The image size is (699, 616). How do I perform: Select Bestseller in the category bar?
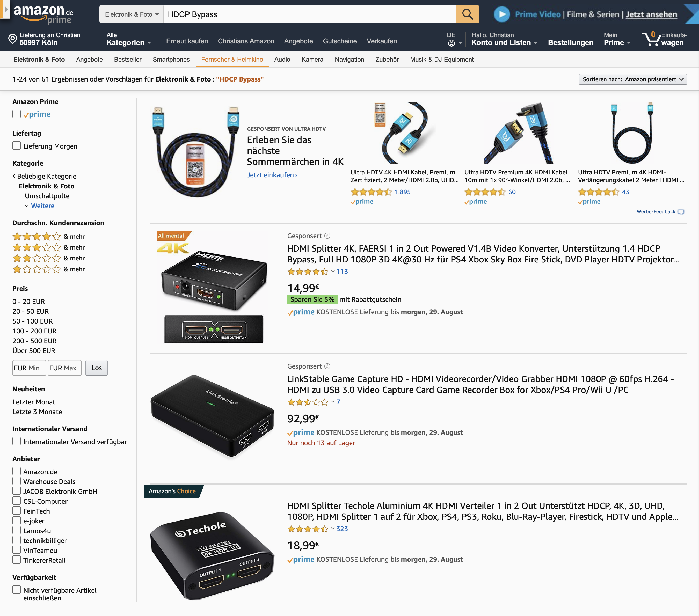128,60
